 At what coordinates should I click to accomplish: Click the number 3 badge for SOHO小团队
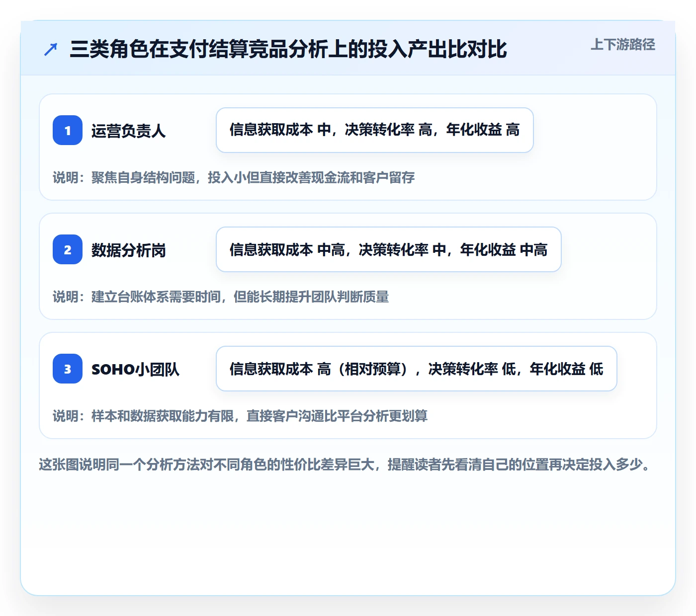pos(68,369)
